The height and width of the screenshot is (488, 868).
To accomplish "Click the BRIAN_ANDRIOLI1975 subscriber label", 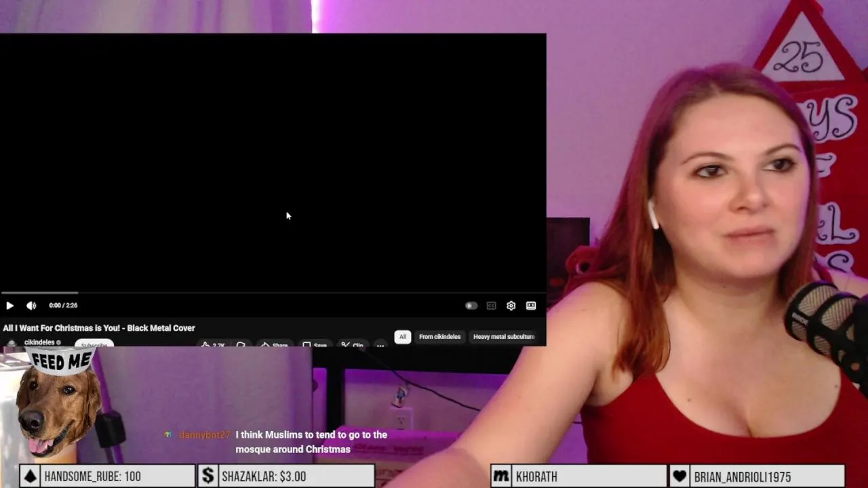I will tap(743, 476).
